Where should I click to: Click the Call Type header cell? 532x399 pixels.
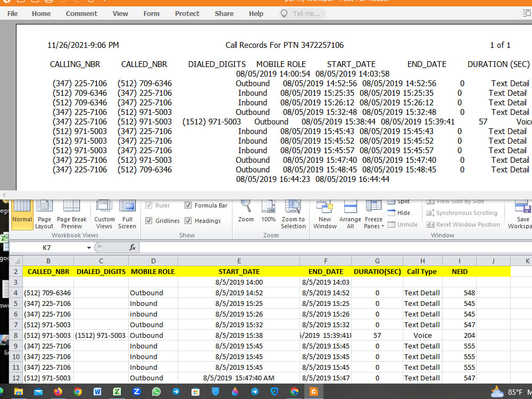(422, 271)
